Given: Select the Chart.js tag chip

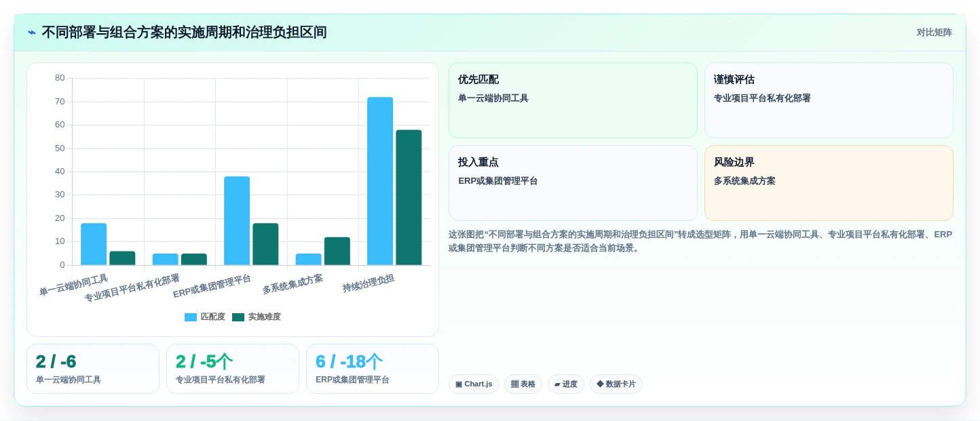Looking at the screenshot, I should 474,384.
